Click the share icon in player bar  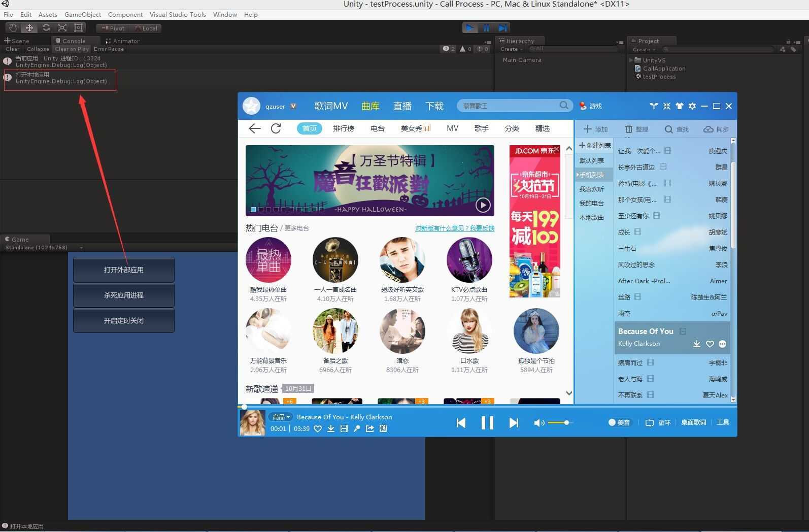click(x=369, y=429)
